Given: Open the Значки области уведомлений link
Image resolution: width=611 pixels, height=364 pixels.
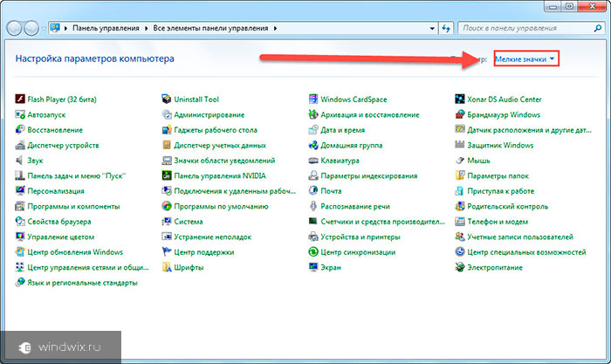Looking at the screenshot, I should [x=224, y=160].
